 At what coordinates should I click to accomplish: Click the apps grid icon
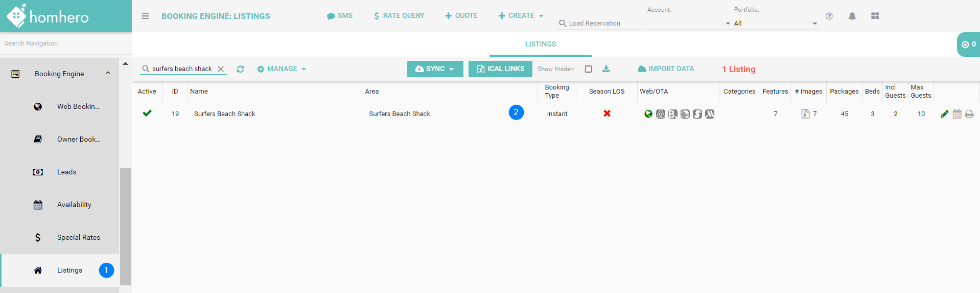(x=875, y=16)
